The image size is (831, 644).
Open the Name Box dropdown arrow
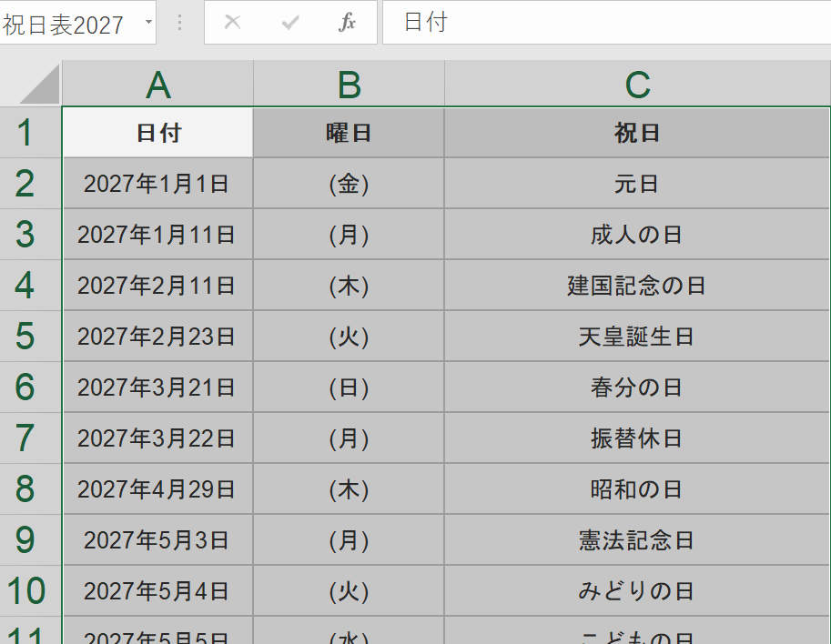[x=148, y=24]
